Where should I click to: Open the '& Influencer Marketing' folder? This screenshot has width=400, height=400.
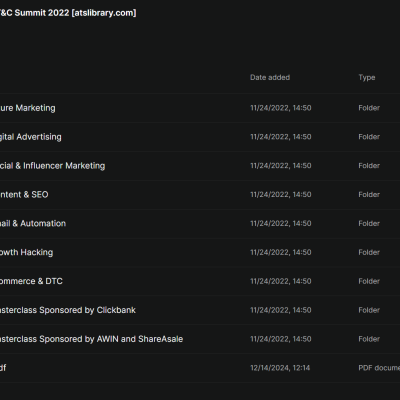click(x=52, y=166)
